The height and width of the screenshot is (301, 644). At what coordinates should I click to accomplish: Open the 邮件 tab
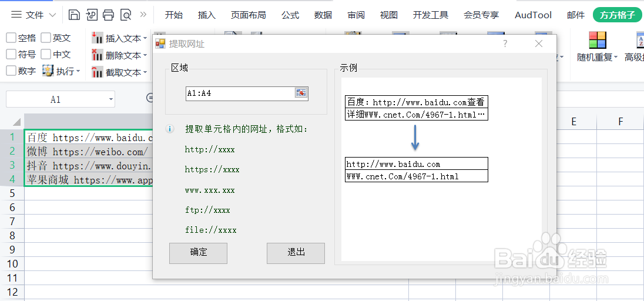(x=576, y=15)
